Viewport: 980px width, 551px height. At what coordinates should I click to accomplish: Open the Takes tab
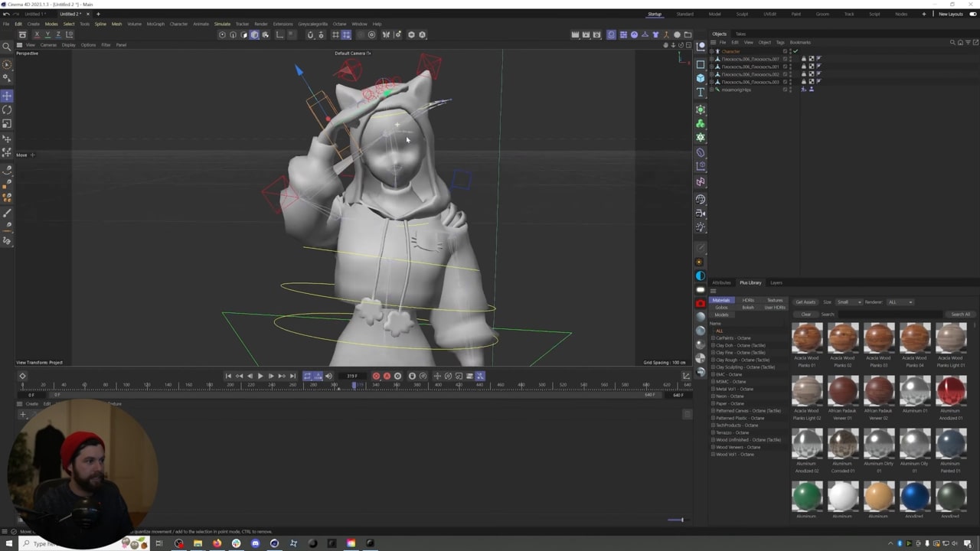(x=740, y=34)
